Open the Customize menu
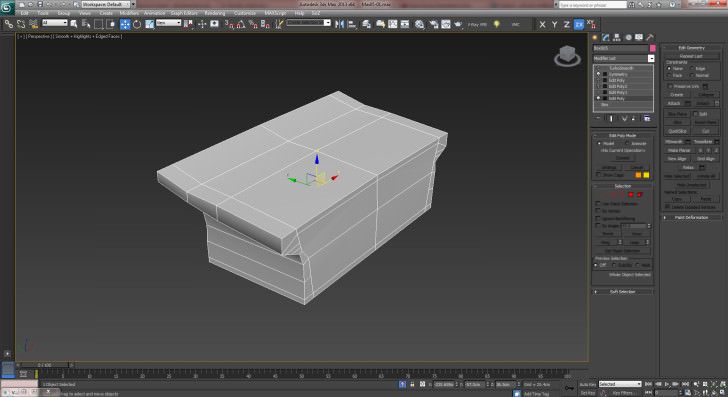Image resolution: width=728 pixels, height=397 pixels. coord(245,13)
